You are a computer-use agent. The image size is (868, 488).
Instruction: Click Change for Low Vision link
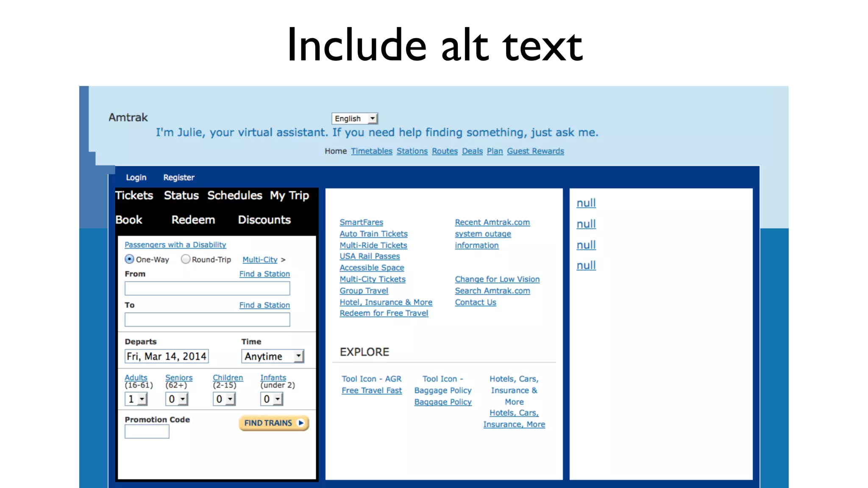point(498,279)
